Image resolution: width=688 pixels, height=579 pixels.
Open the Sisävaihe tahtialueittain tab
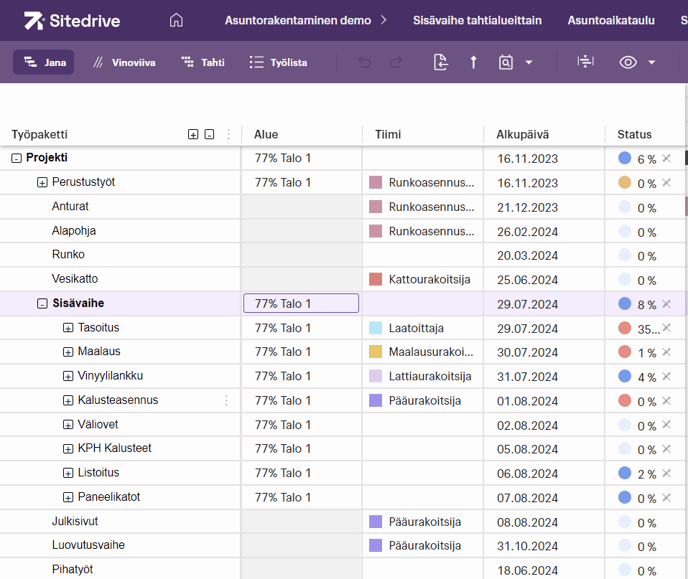tap(477, 20)
